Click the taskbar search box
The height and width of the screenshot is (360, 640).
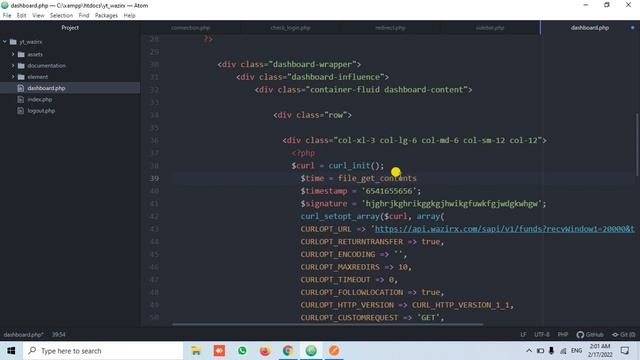pyautogui.click(x=103, y=351)
